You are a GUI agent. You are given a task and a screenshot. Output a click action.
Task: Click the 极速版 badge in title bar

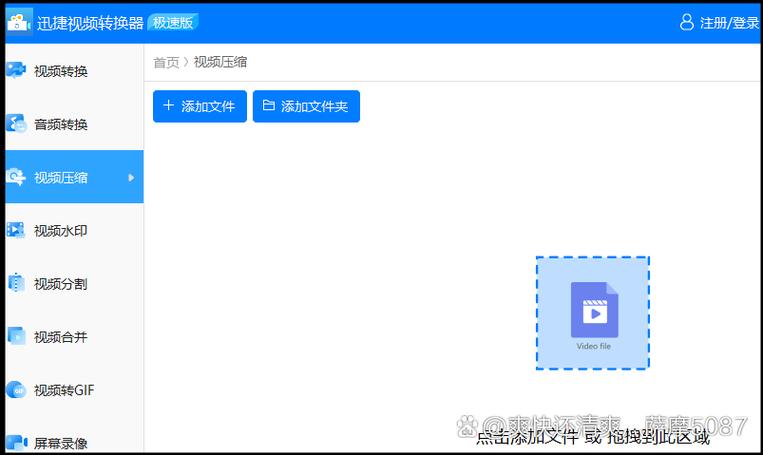pos(173,22)
